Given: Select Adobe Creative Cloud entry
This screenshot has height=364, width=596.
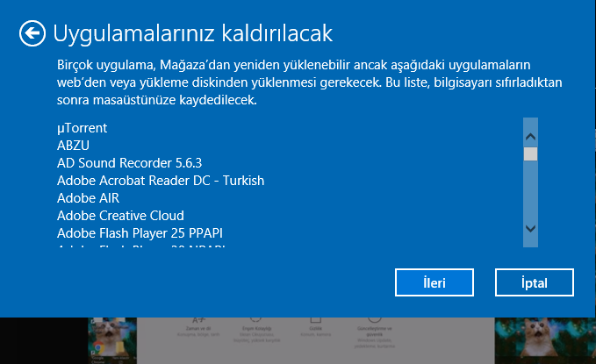Looking at the screenshot, I should point(120,216).
